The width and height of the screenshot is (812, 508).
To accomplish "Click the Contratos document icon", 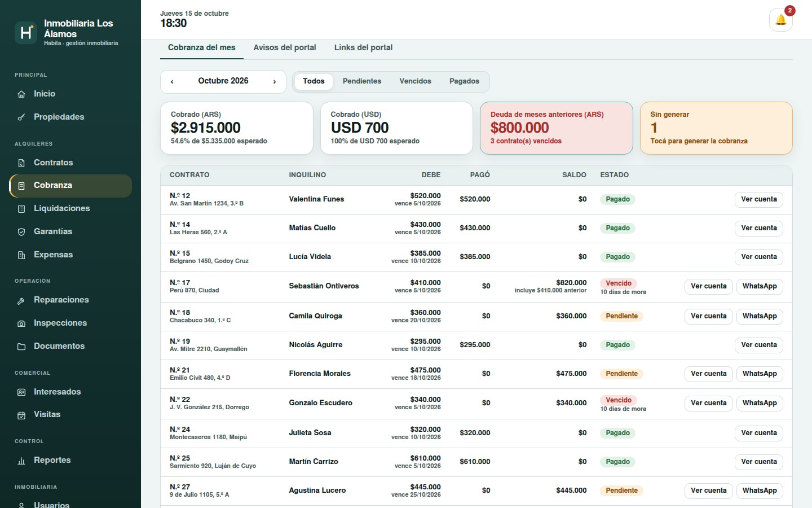I will click(x=21, y=163).
